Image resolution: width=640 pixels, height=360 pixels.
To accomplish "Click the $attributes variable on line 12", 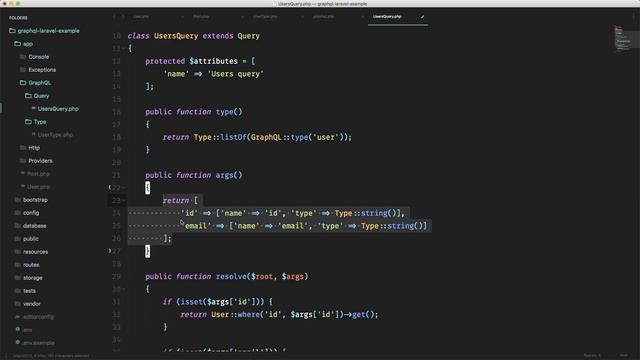I will pos(213,61).
